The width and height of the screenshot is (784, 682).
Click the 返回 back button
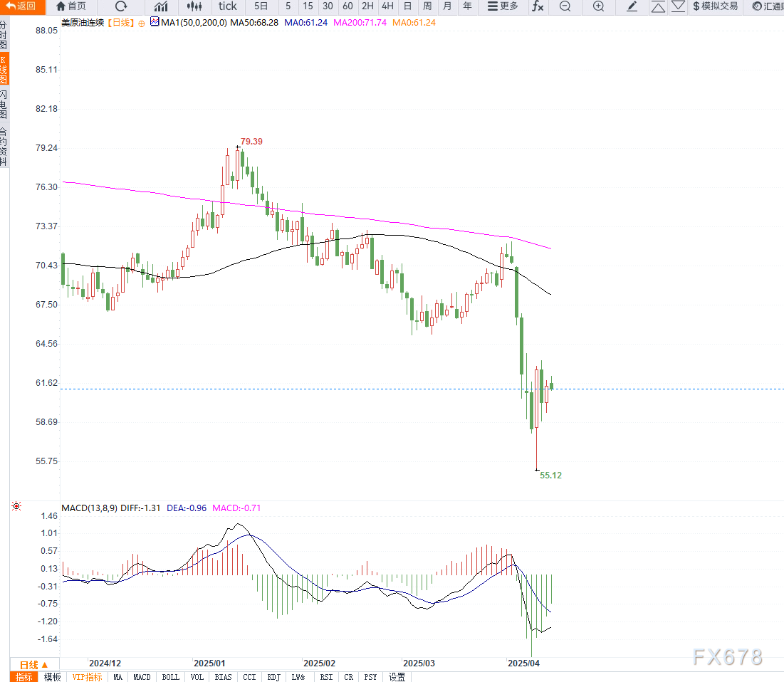coord(22,6)
